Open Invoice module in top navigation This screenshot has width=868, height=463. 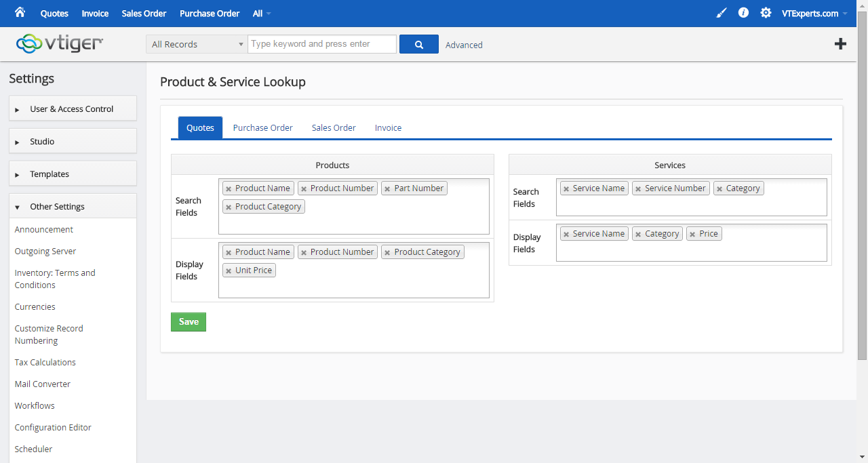[95, 14]
